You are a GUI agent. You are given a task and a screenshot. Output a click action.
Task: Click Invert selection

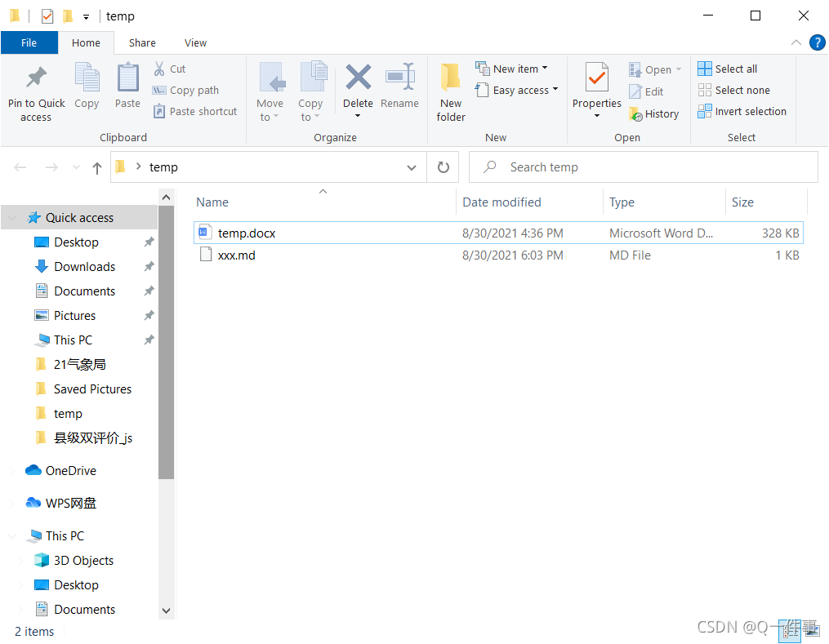tap(742, 112)
